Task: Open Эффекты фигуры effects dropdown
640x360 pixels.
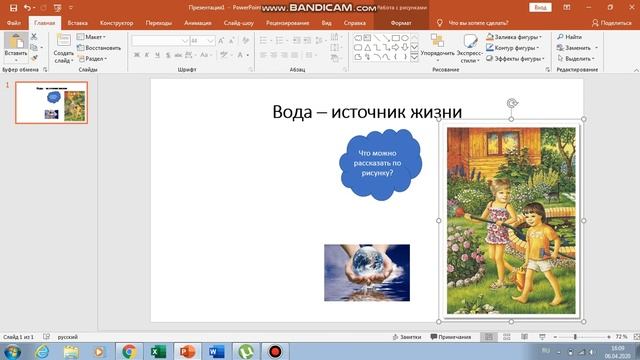Action: 515,58
